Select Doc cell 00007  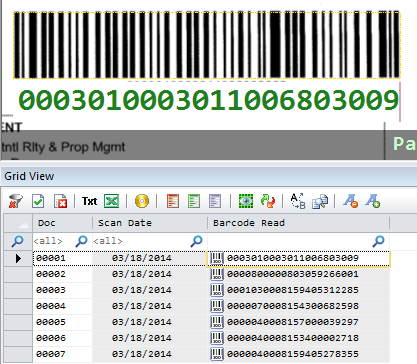pos(62,354)
